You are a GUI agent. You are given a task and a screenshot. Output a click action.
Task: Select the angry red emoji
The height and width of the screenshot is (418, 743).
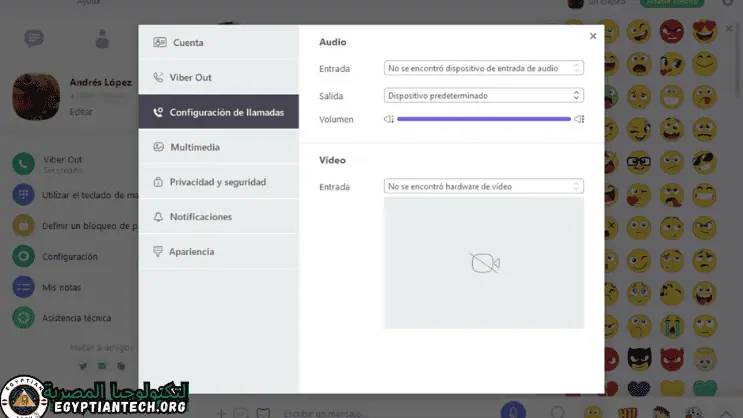point(671,31)
